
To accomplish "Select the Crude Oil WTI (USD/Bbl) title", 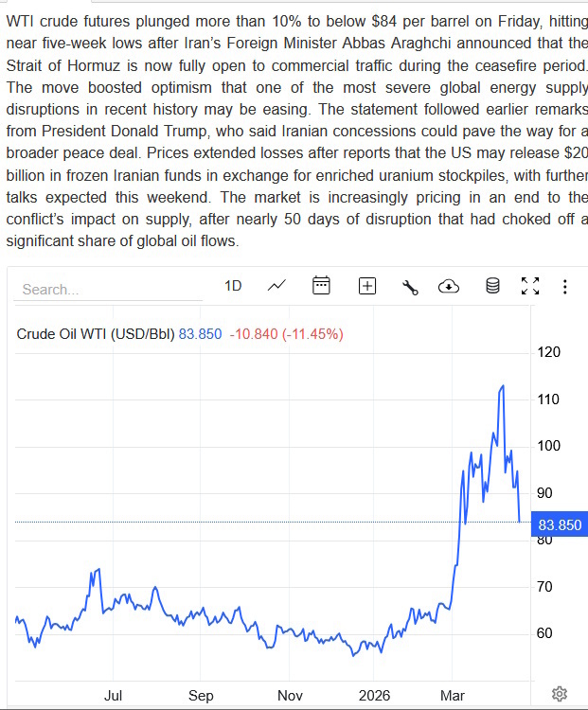I will pos(96,334).
